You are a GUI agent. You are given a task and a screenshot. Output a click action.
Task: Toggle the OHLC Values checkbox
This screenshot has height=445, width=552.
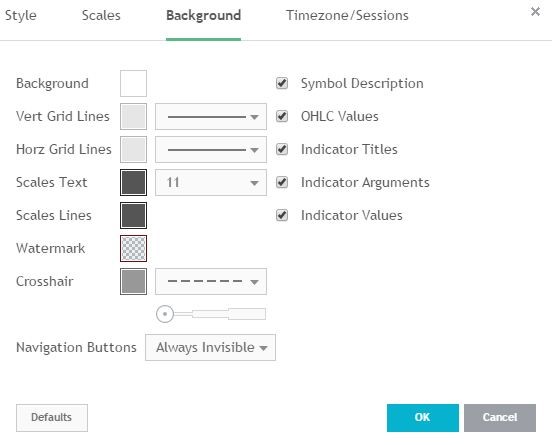282,117
